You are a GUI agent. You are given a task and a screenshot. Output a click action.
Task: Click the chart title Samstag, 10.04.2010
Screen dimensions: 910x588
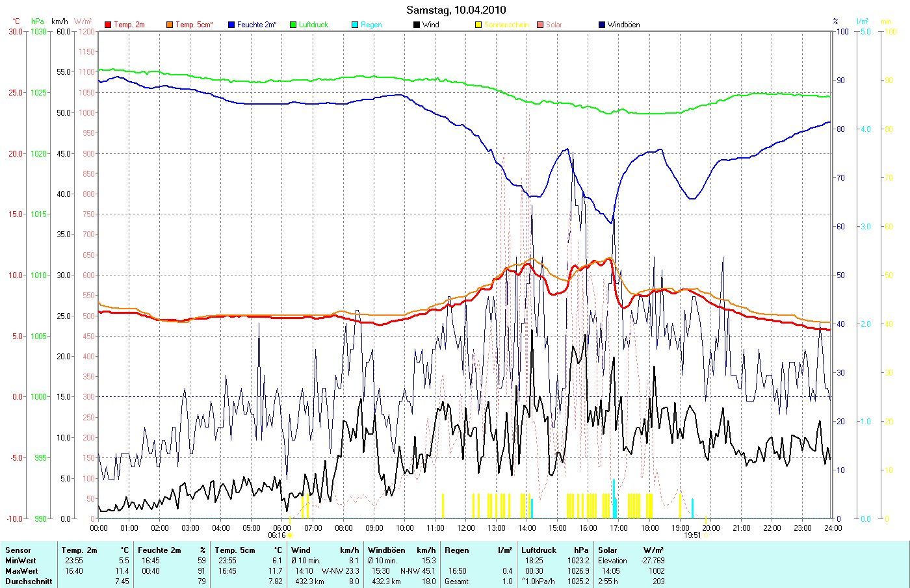456,10
